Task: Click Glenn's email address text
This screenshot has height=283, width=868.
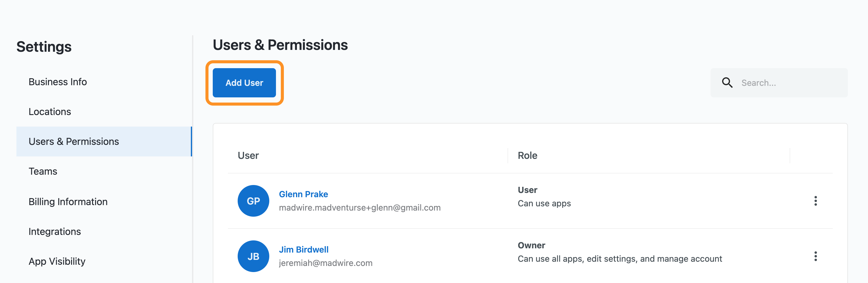Action: click(359, 208)
